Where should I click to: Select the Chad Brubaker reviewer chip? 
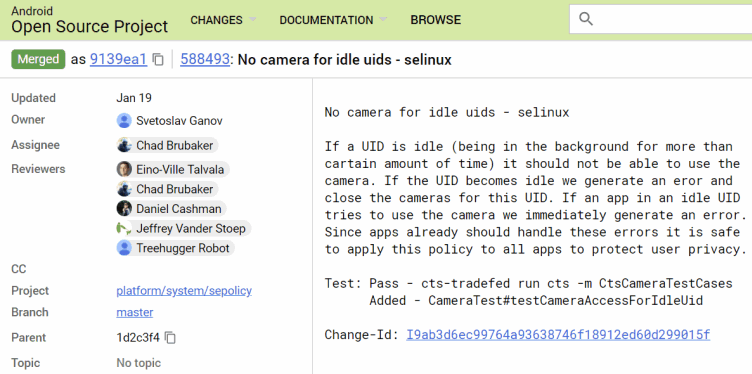coord(167,189)
